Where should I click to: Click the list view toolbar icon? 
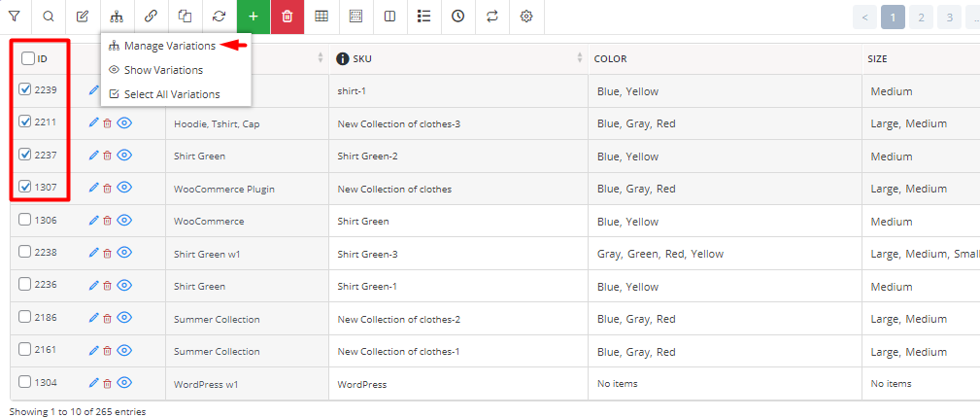coord(423,17)
